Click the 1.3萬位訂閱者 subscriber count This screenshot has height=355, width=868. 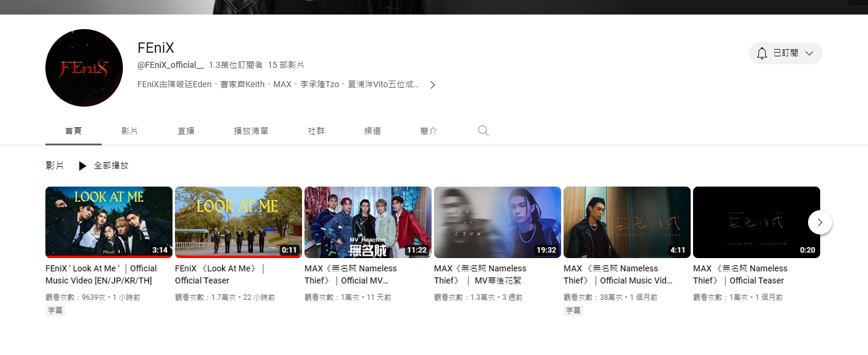click(x=235, y=65)
